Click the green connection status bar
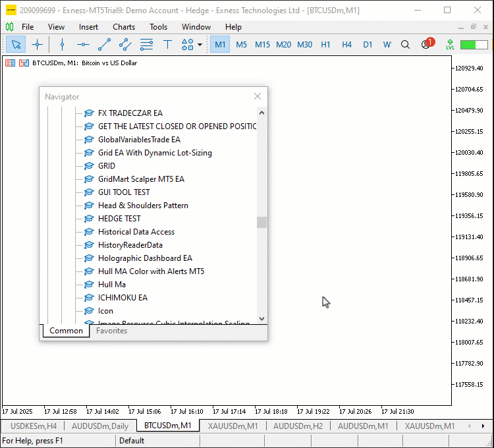The width and height of the screenshot is (494, 448). pyautogui.click(x=474, y=45)
